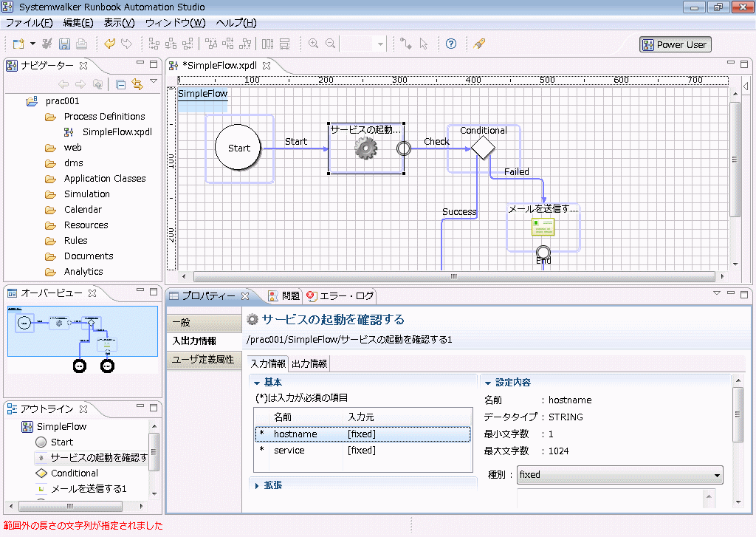The width and height of the screenshot is (756, 537).
Task: Click the Print icon in toolbar
Action: pos(81,44)
